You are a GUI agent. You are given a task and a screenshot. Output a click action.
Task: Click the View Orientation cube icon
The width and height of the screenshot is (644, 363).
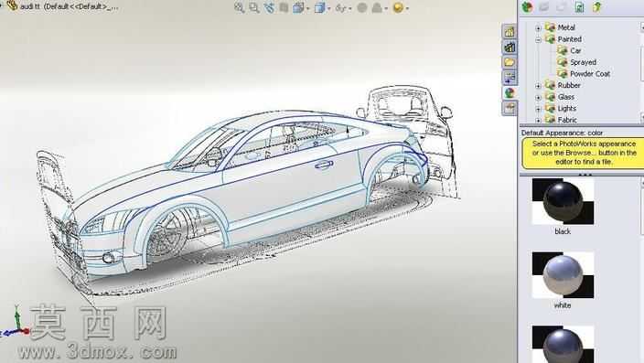point(298,7)
